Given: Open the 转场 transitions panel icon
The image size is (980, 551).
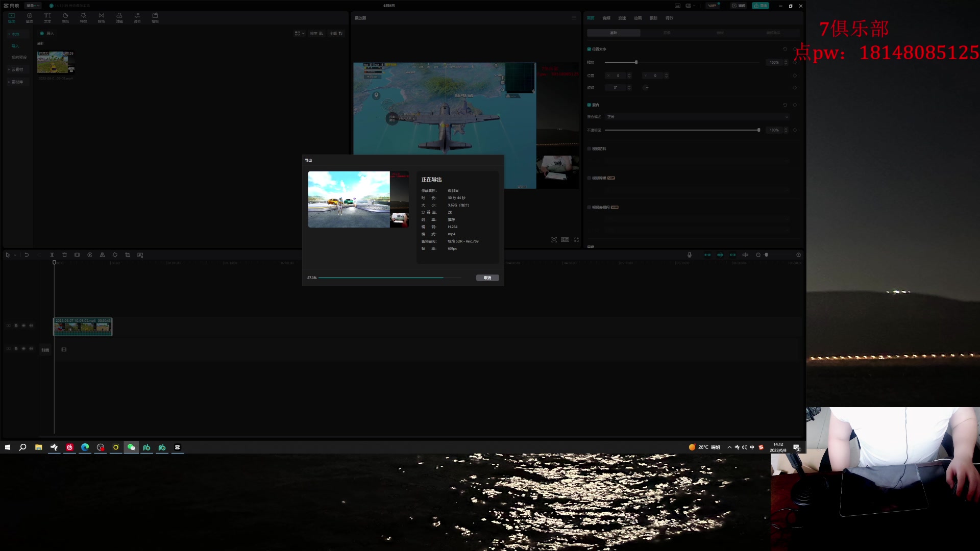Looking at the screenshot, I should [x=101, y=17].
